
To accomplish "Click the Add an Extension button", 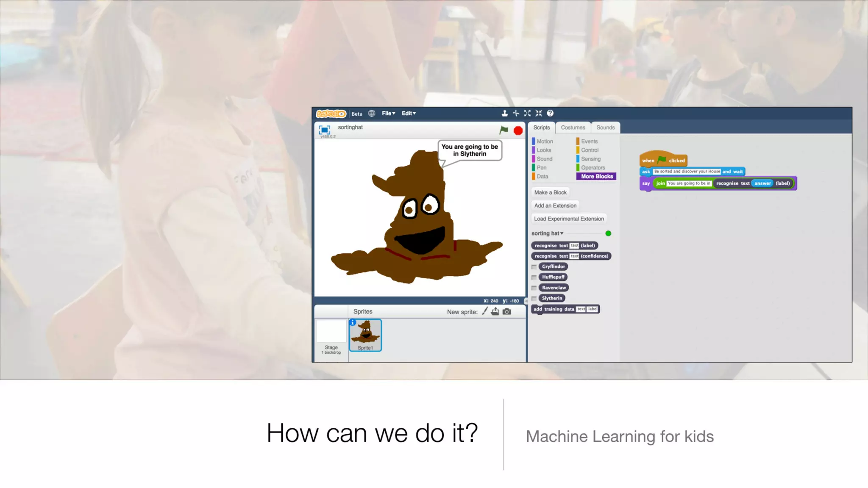I will tap(555, 205).
